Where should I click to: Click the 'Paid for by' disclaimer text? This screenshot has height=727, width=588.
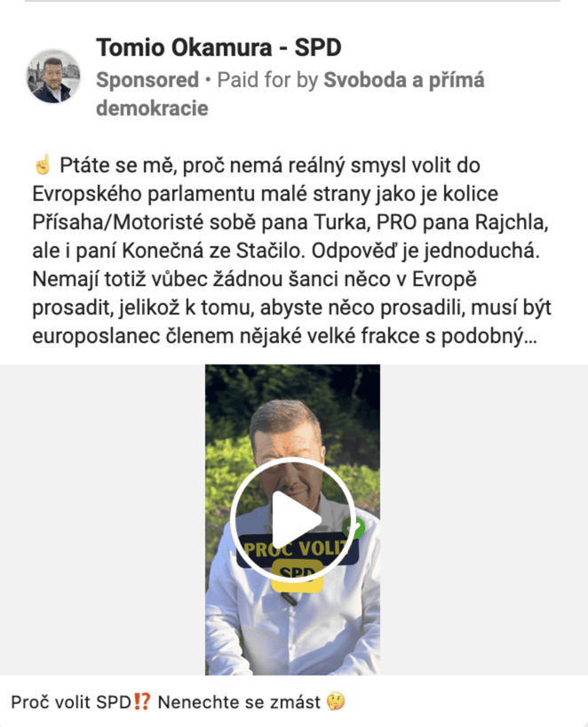[x=267, y=80]
